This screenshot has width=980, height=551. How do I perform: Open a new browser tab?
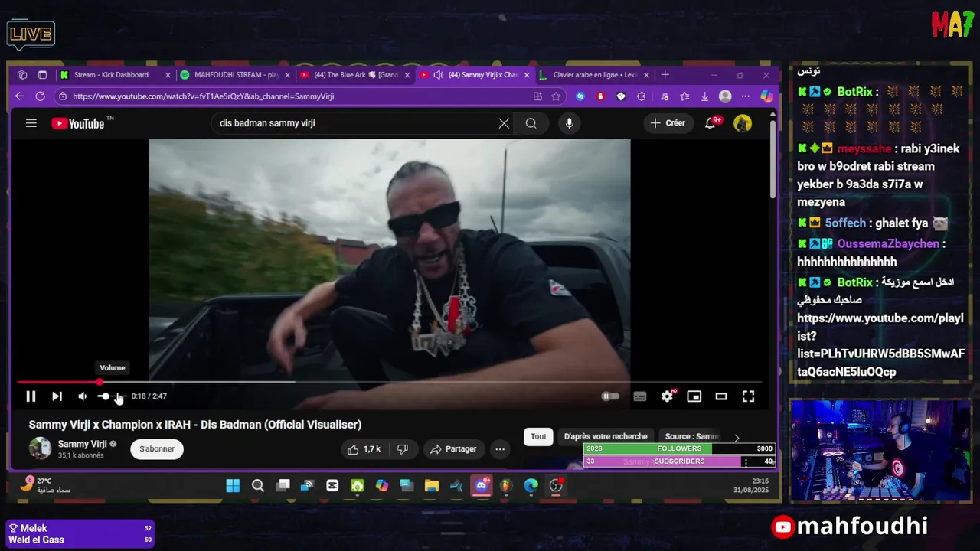point(665,75)
